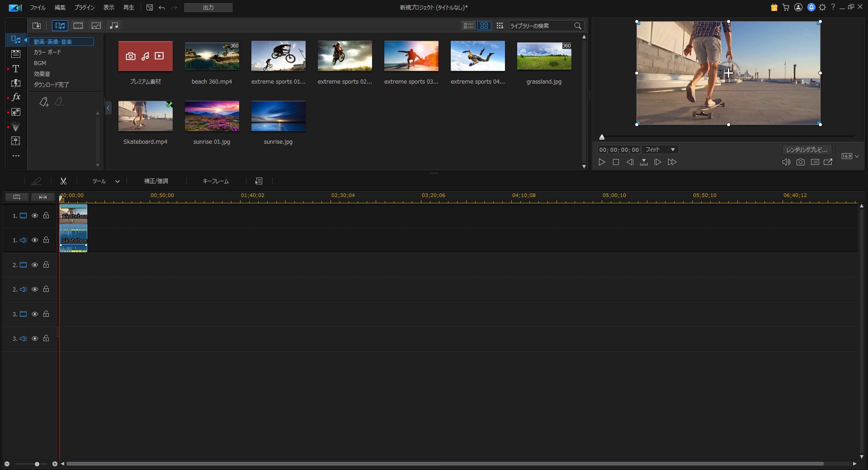The image size is (868, 470).
Task: Click the import media folder icon
Action: pyautogui.click(x=37, y=26)
